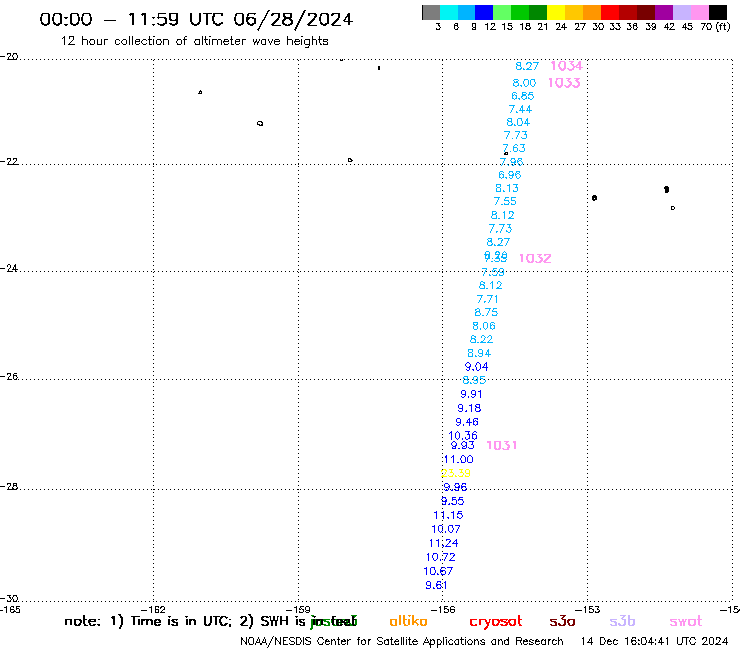Click the '9.04' wave height reading
Image resolution: width=740 pixels, height=650 pixels.
pyautogui.click(x=476, y=366)
